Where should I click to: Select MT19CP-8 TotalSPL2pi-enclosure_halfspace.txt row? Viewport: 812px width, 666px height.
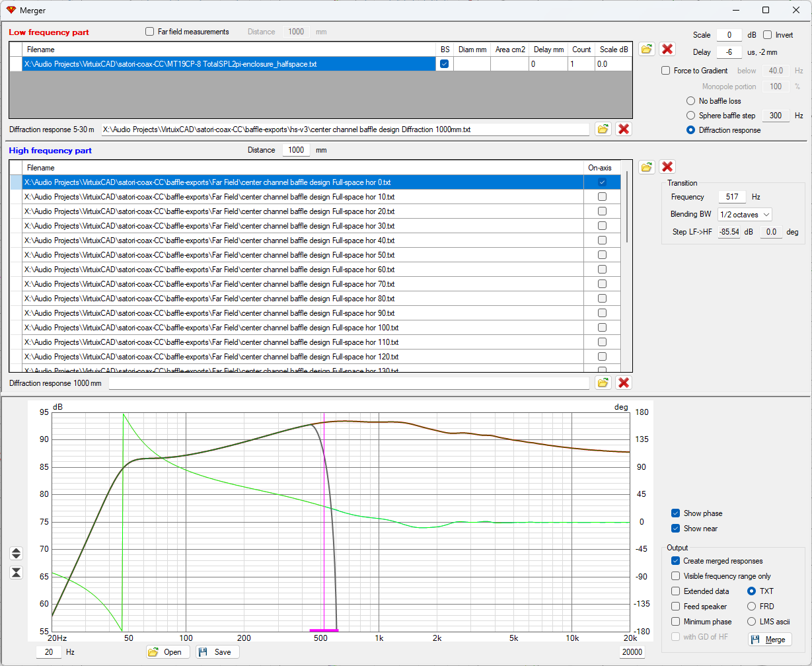tap(228, 64)
